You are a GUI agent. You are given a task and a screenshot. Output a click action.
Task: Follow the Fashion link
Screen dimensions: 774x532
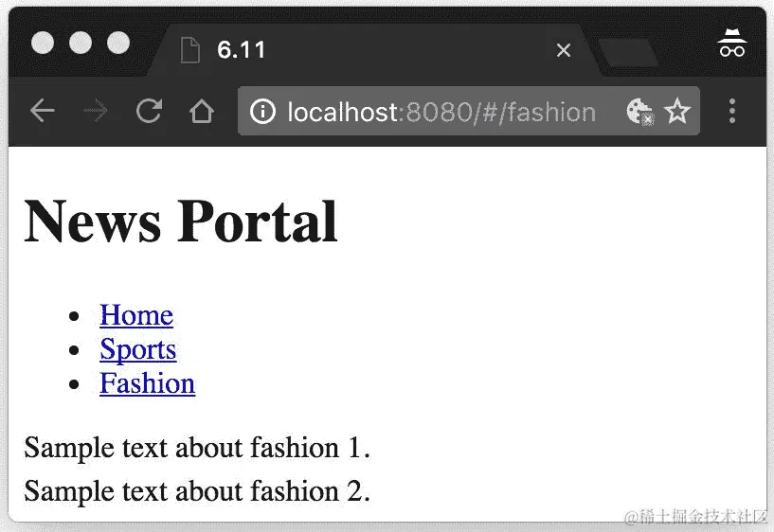[x=147, y=383]
